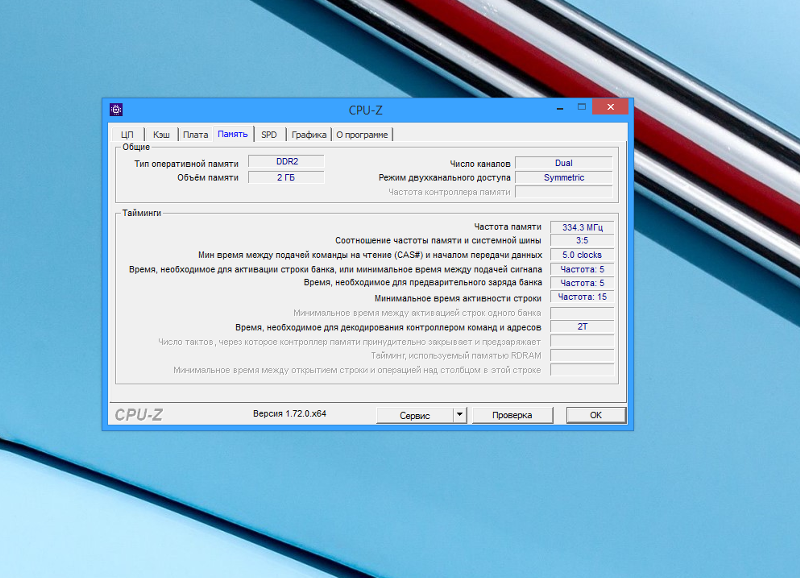
Task: Click the Режим двухканального доступа label
Action: coord(444,178)
